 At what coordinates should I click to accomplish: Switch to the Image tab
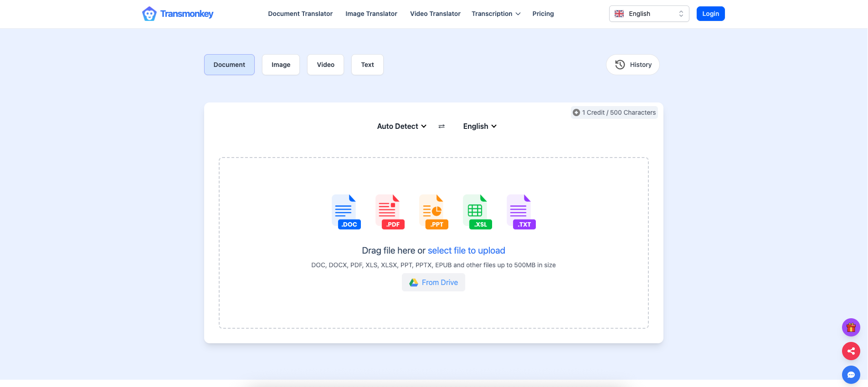pos(281,65)
